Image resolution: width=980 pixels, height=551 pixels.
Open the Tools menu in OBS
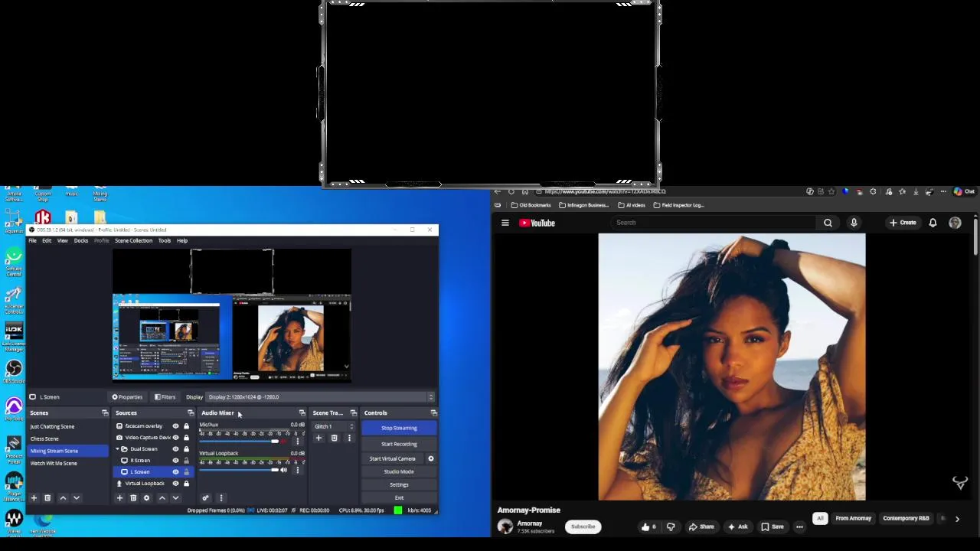coord(165,241)
